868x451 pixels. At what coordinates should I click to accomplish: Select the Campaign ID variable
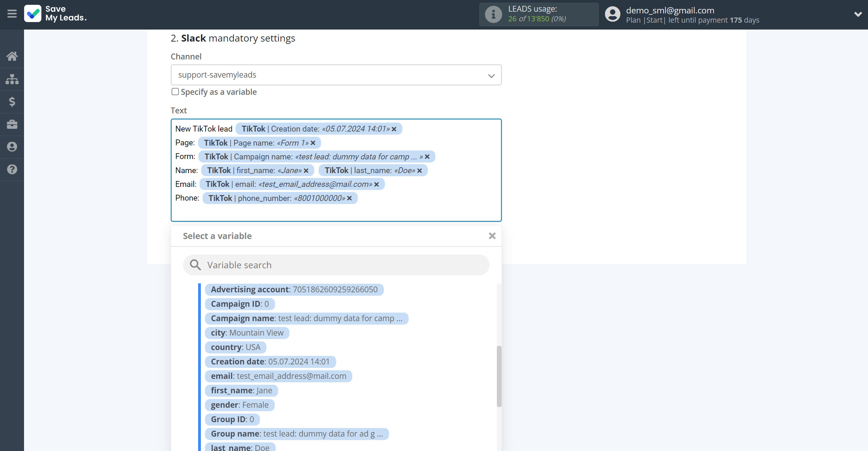pos(240,304)
